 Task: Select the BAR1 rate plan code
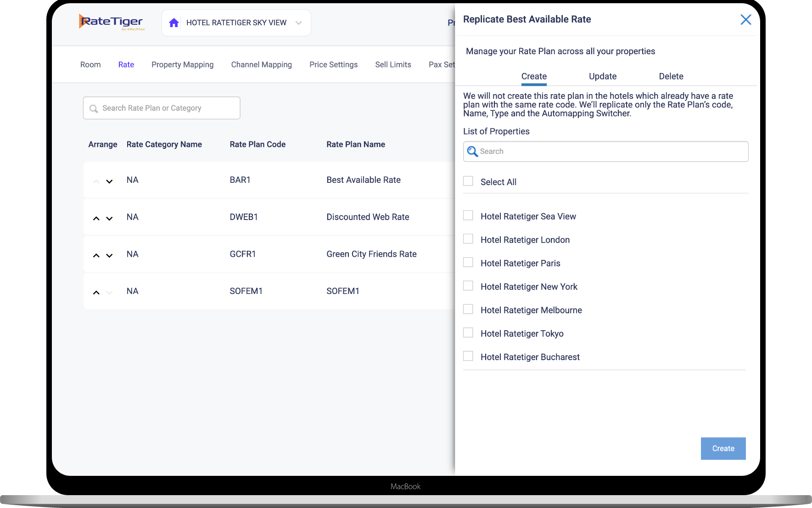click(x=240, y=180)
